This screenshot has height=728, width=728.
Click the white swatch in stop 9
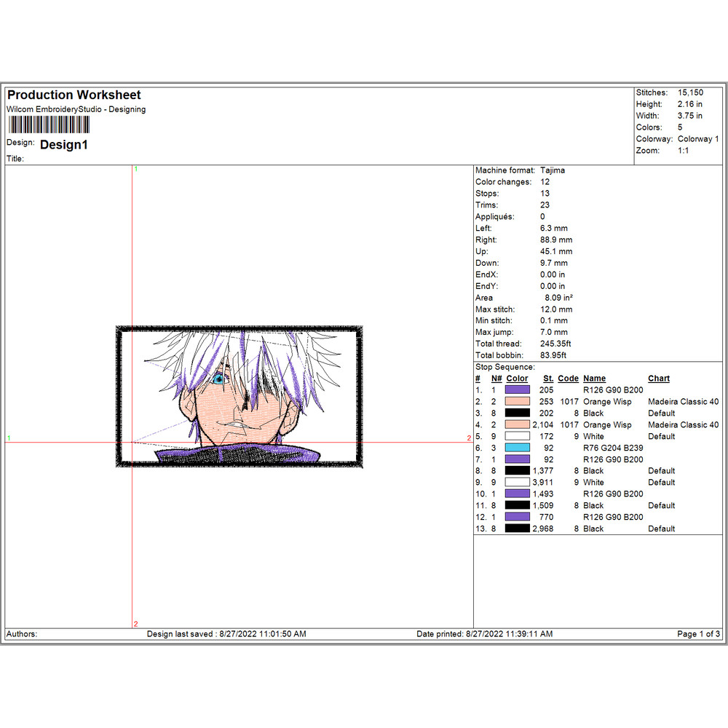pos(517,483)
